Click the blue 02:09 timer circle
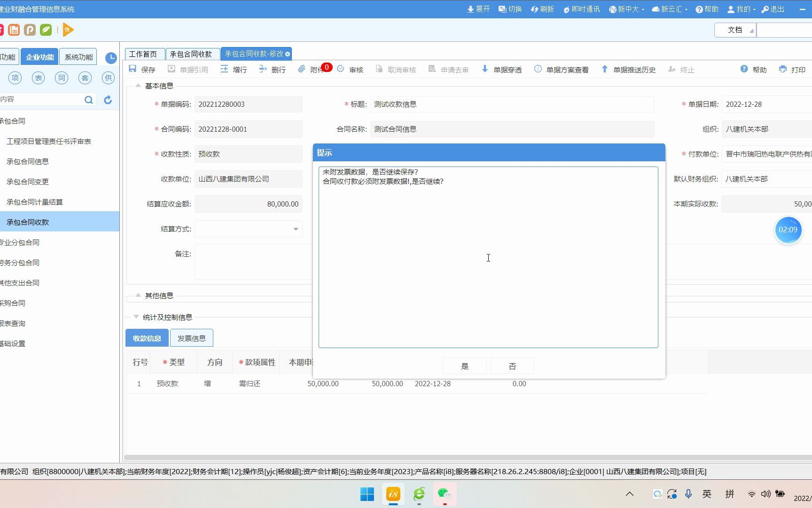812x508 pixels. (788, 230)
